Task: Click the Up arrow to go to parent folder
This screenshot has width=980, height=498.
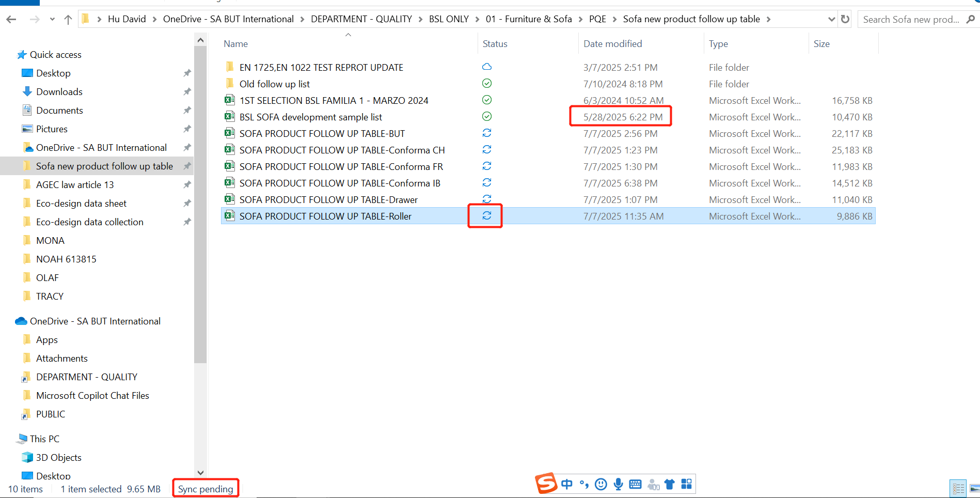Action: pyautogui.click(x=68, y=19)
